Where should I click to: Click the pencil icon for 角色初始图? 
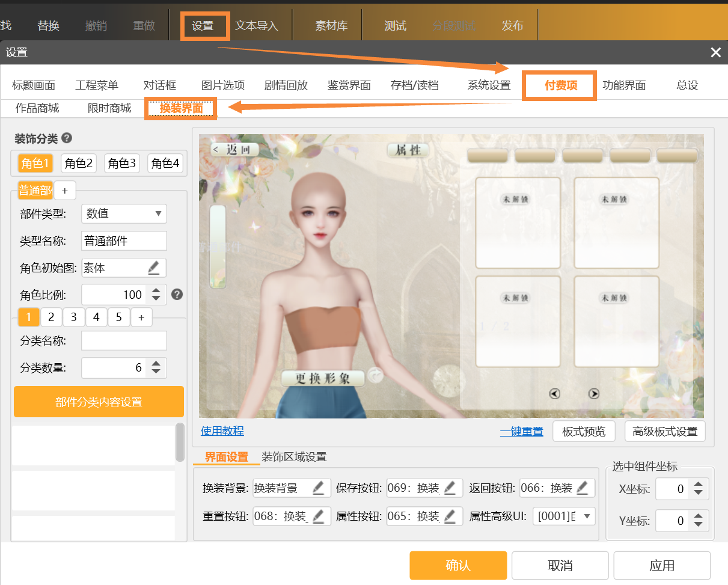[x=154, y=268]
